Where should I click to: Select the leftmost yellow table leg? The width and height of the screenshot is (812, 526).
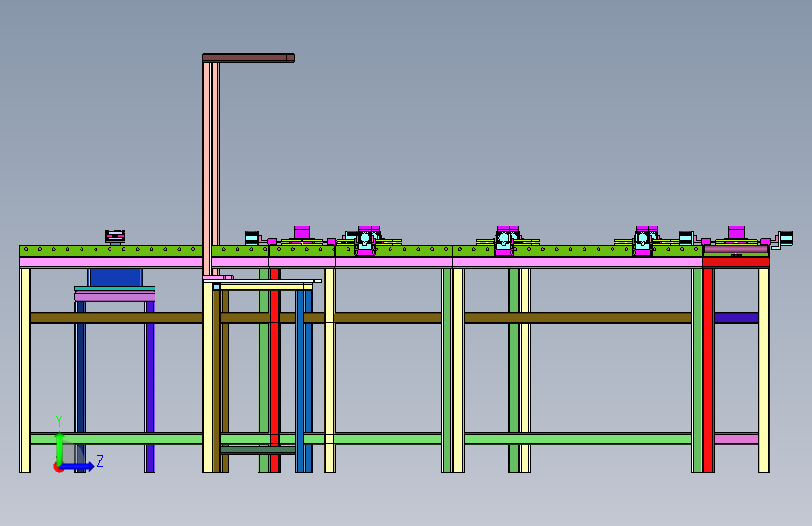point(24,370)
